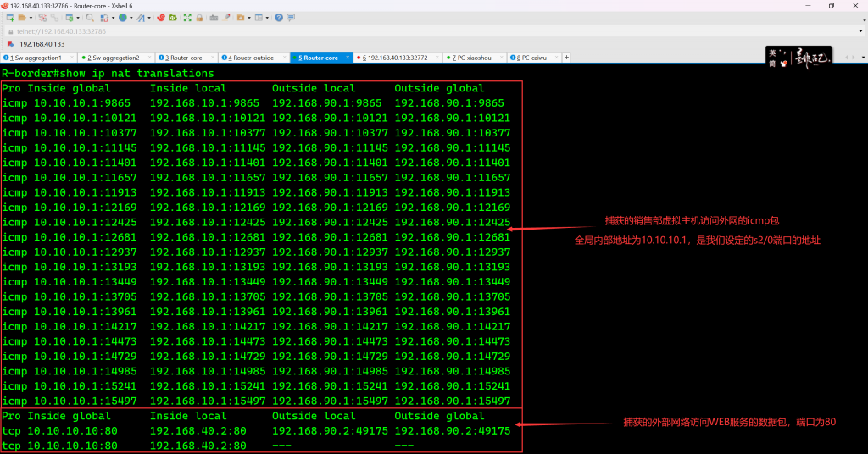Image resolution: width=868 pixels, height=454 pixels.
Task: Open the globe encoding dropdown arrow
Action: click(130, 18)
